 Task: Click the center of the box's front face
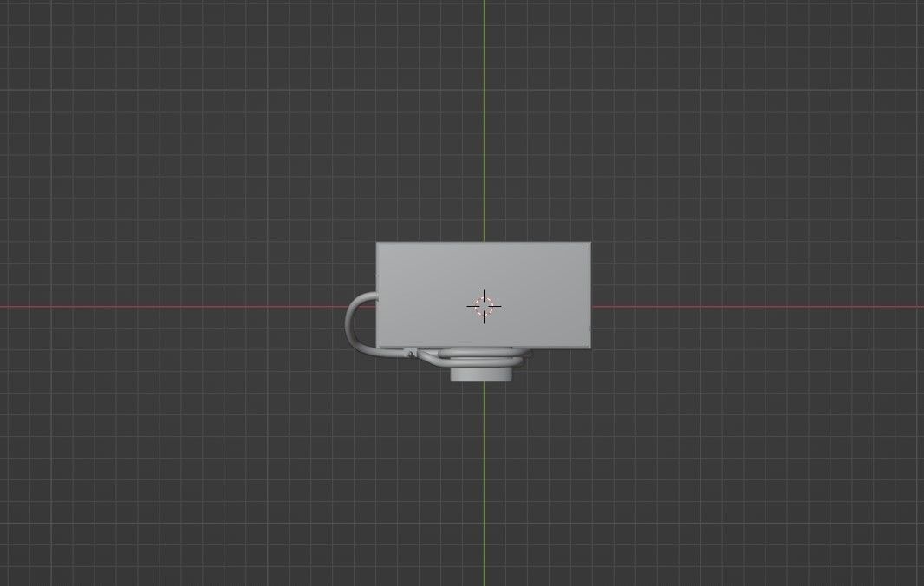483,295
